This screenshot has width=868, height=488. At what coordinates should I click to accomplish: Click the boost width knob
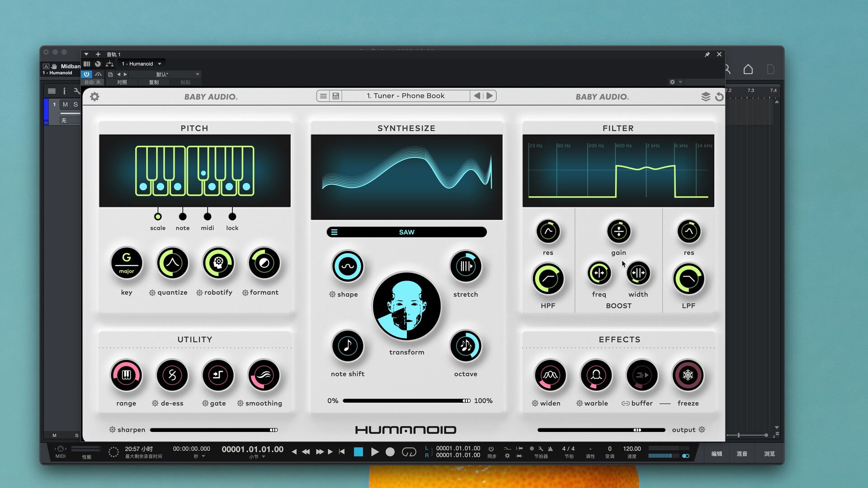(638, 273)
